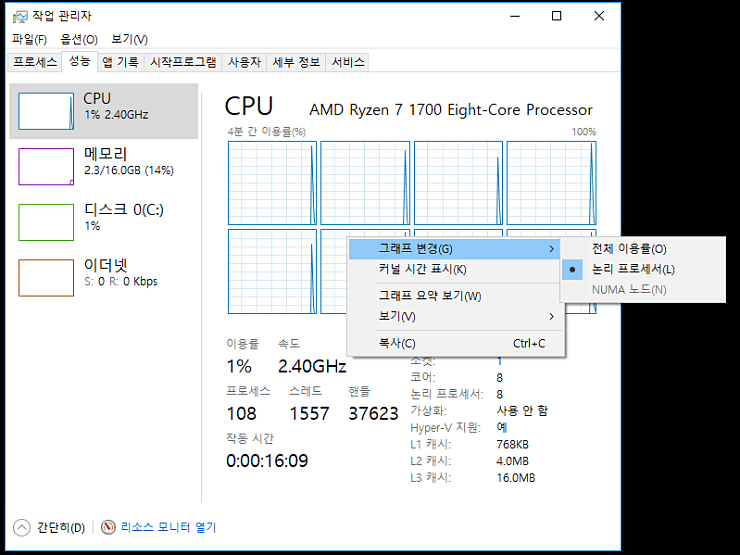The height and width of the screenshot is (555, 740).
Task: Click the 108 processes value
Action: (x=242, y=413)
